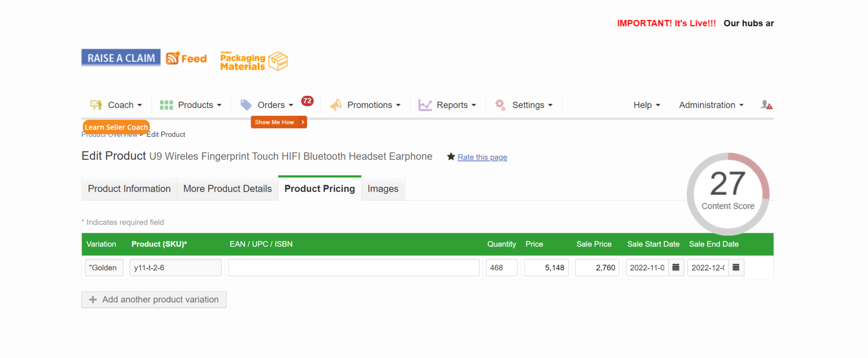Viewport: 868px width, 358px height.
Task: Click the Price field showing 5,148
Action: coord(546,267)
